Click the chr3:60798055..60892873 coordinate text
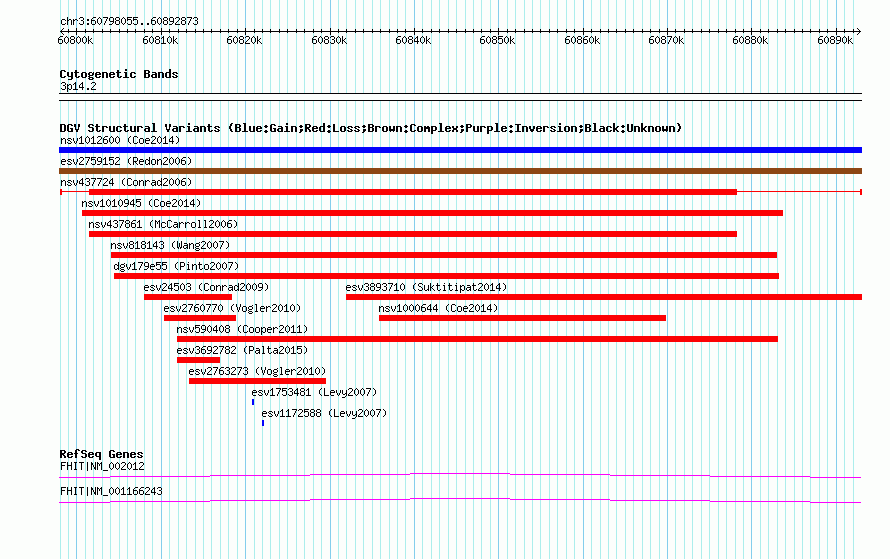 pyautogui.click(x=129, y=22)
